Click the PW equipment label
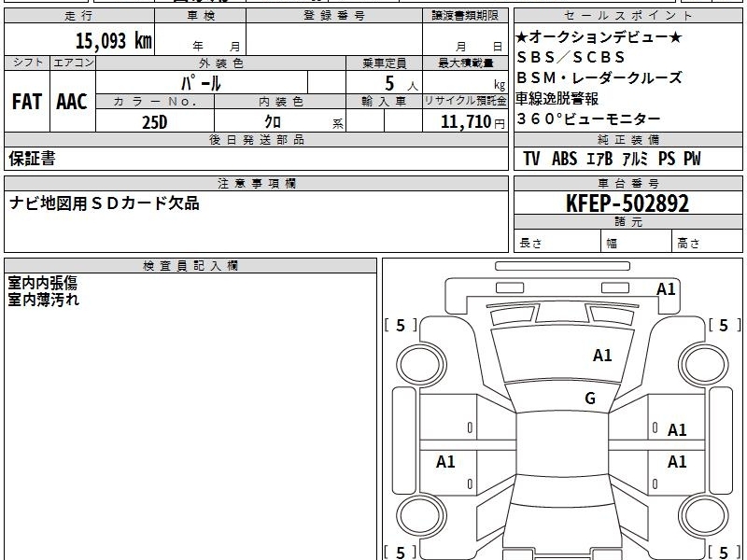Image resolution: width=747 pixels, height=560 pixels. 692,159
